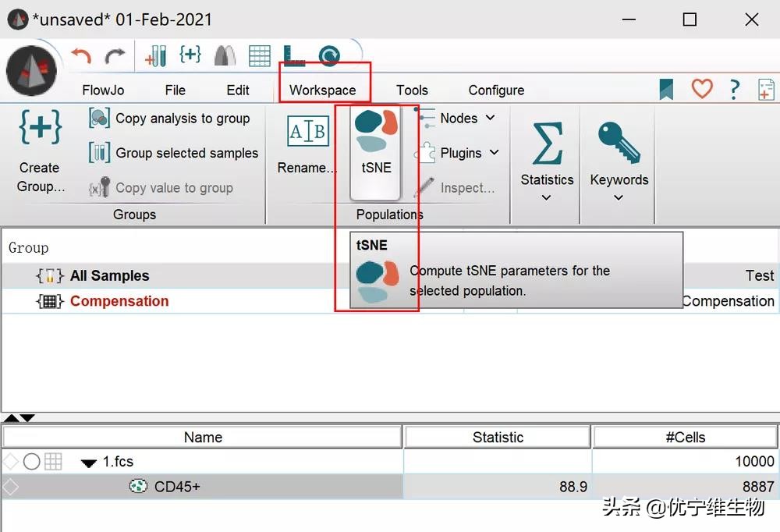This screenshot has width=780, height=532.
Task: Click the grid icon on 1.fcs row
Action: [53, 461]
